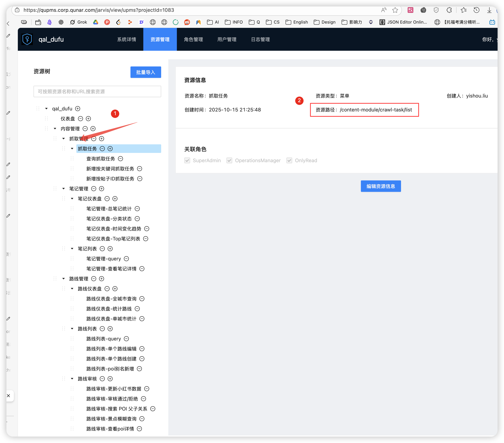Toggle the OperationsManager role checkbox
The height and width of the screenshot is (443, 504).
(229, 160)
